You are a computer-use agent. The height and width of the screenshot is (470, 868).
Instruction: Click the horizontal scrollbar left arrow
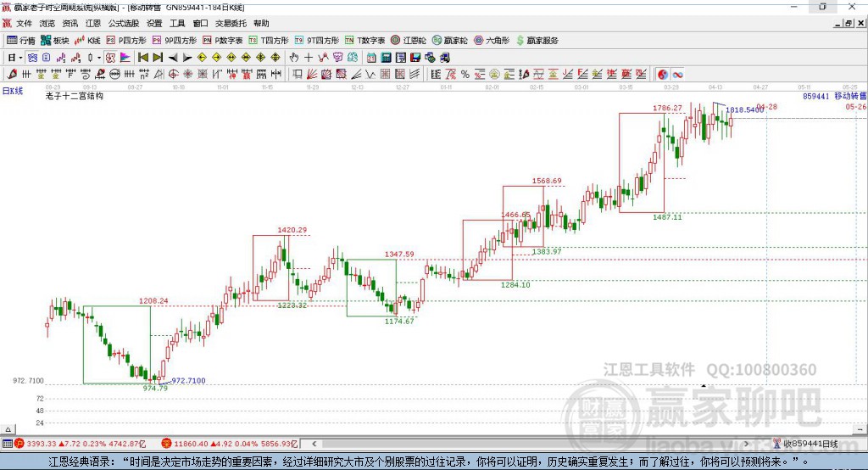pos(314,444)
